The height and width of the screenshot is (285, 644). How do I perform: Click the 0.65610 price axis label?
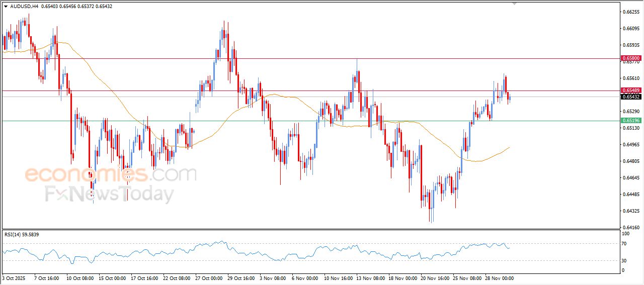click(x=631, y=78)
